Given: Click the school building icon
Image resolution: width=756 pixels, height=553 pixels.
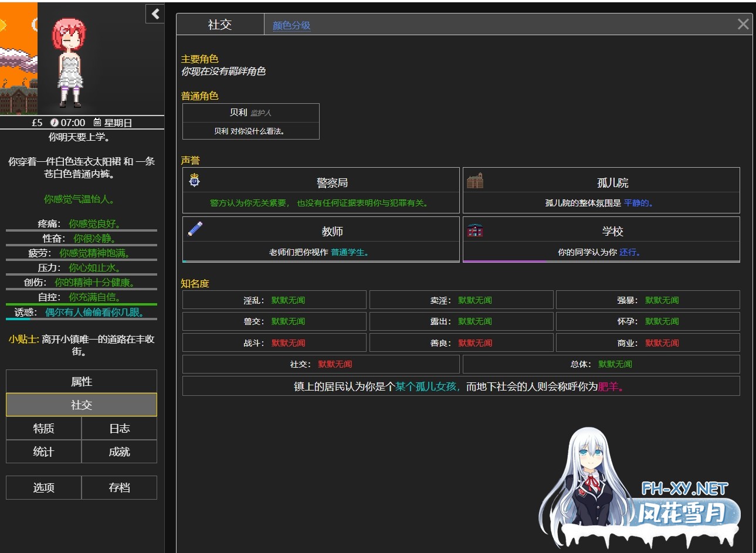Looking at the screenshot, I should pyautogui.click(x=475, y=230).
